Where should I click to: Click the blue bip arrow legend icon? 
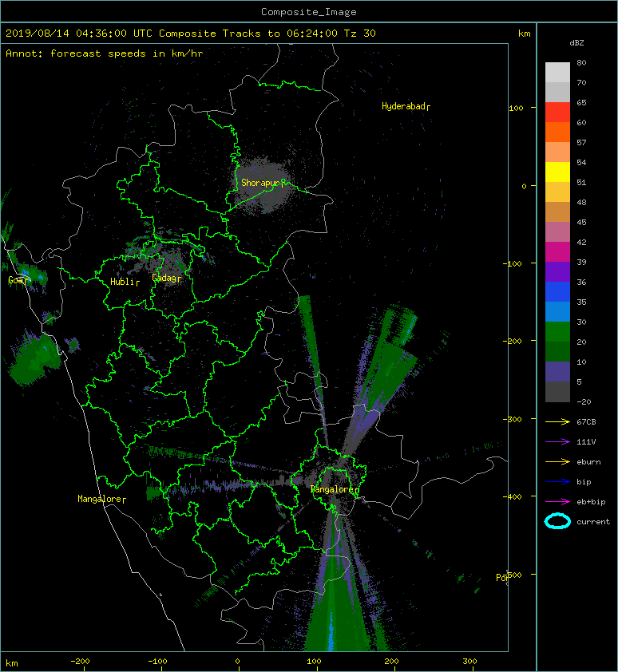(557, 482)
